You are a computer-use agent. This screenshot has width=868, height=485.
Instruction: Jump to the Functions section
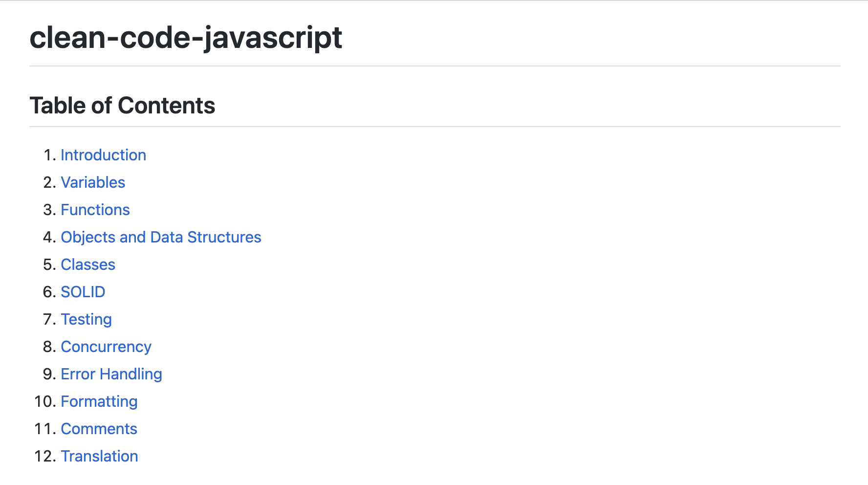point(95,210)
